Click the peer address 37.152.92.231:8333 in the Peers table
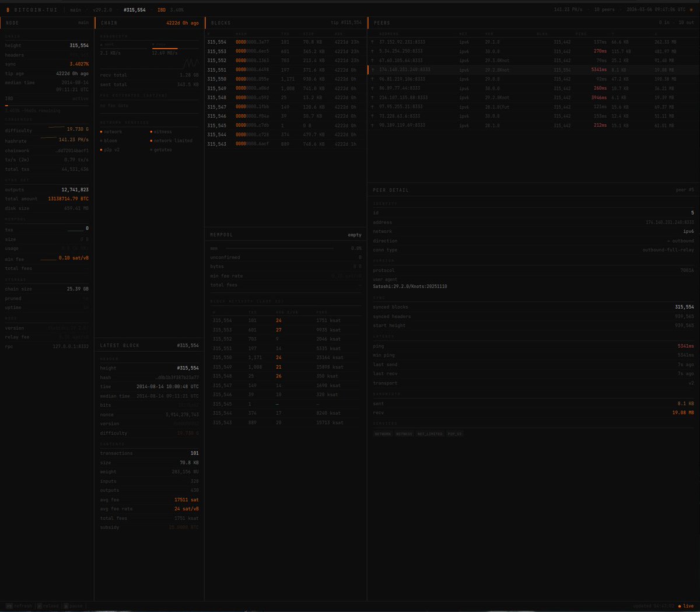The width and height of the screenshot is (700, 612). click(402, 42)
